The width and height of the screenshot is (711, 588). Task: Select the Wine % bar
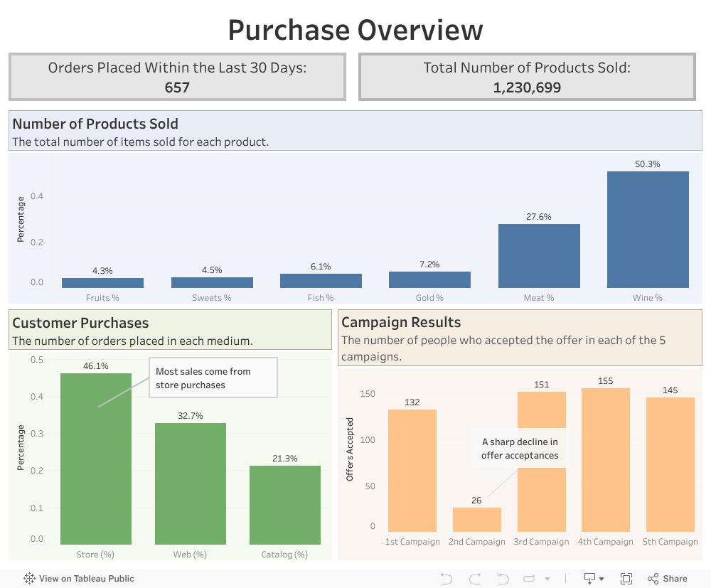(648, 230)
